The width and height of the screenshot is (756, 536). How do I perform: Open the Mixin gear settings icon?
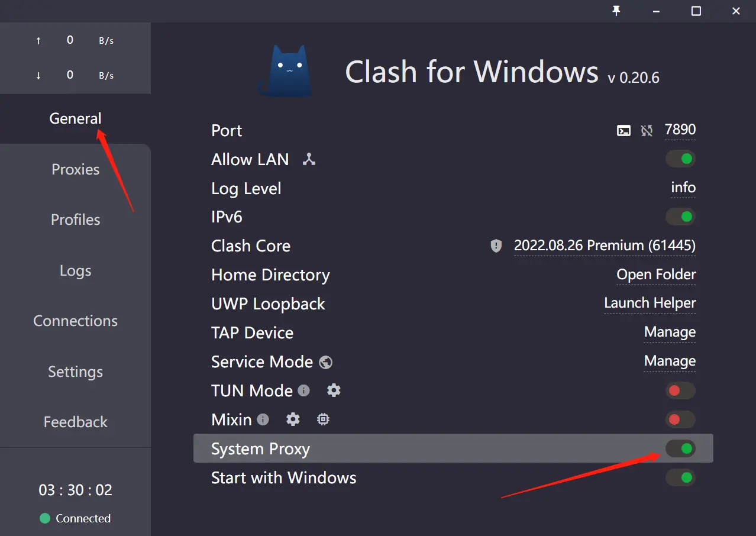[x=293, y=419]
